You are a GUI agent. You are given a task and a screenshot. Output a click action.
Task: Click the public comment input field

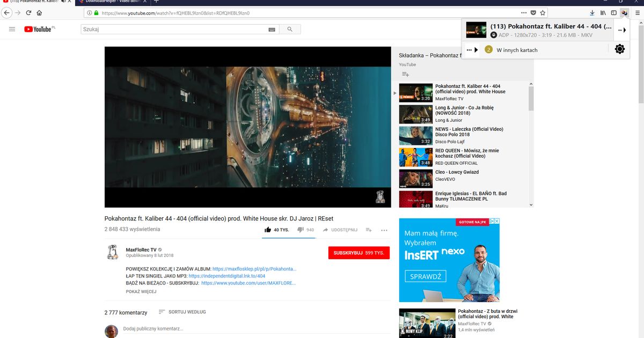click(x=188, y=329)
